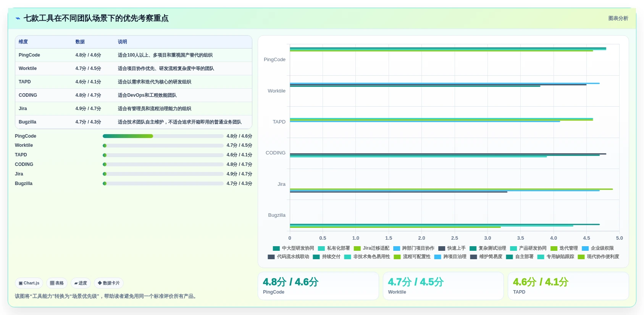Click the Bugzilla progress bar
The image size is (644, 315).
(x=163, y=183)
